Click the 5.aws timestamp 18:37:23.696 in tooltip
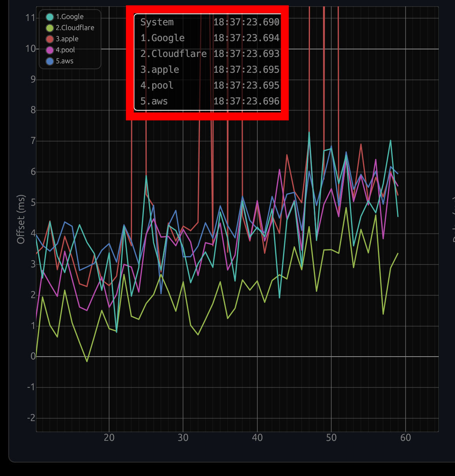 point(246,101)
